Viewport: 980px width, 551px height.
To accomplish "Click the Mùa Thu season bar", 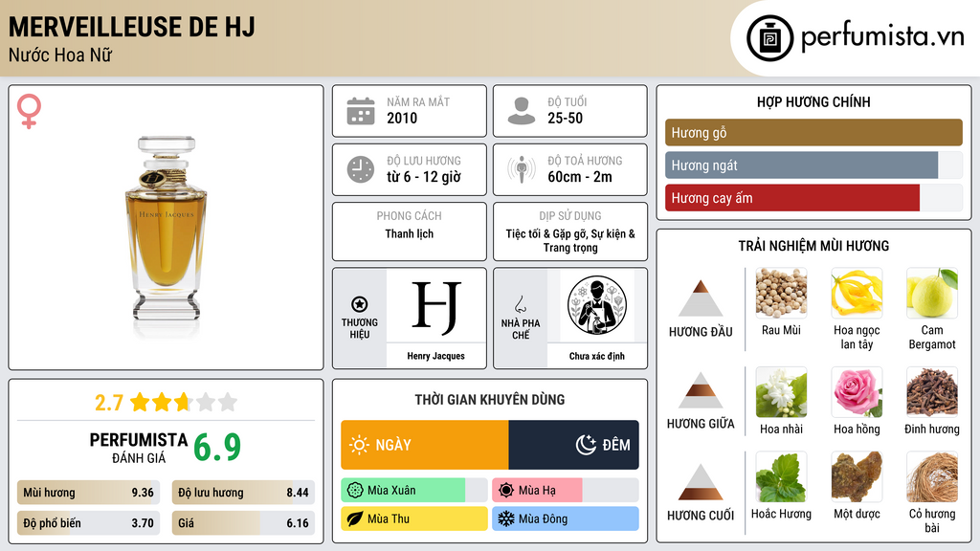I will tap(413, 518).
